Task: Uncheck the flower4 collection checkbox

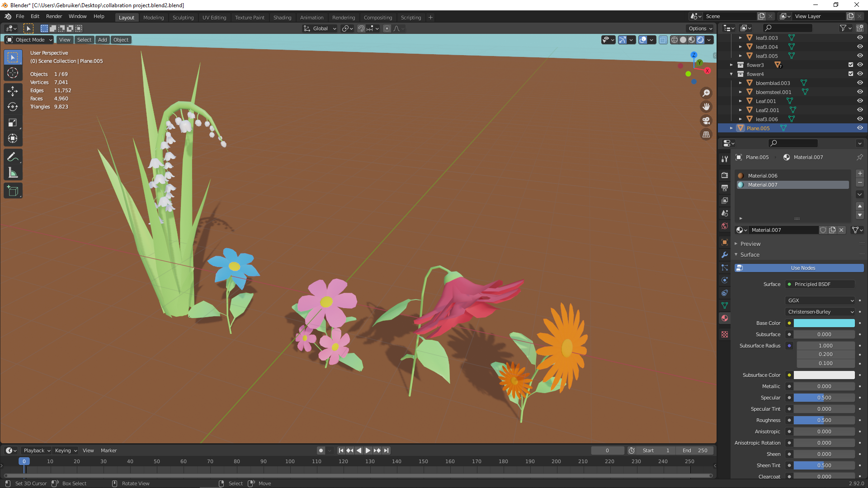Action: click(x=850, y=74)
